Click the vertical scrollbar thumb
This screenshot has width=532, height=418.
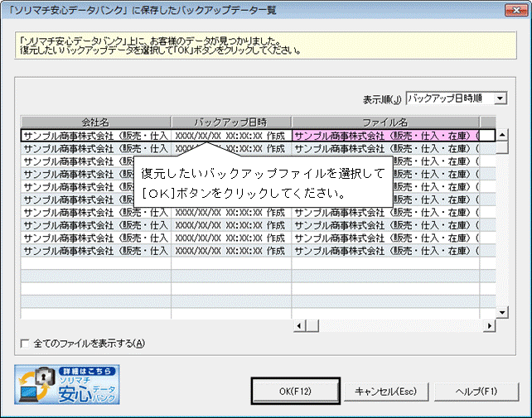(x=502, y=148)
